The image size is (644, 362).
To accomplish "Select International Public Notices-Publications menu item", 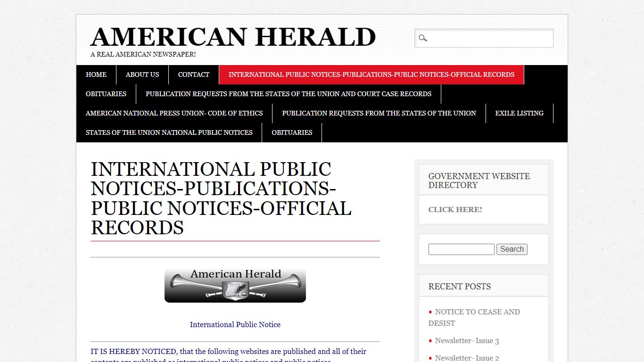I will (x=372, y=74).
